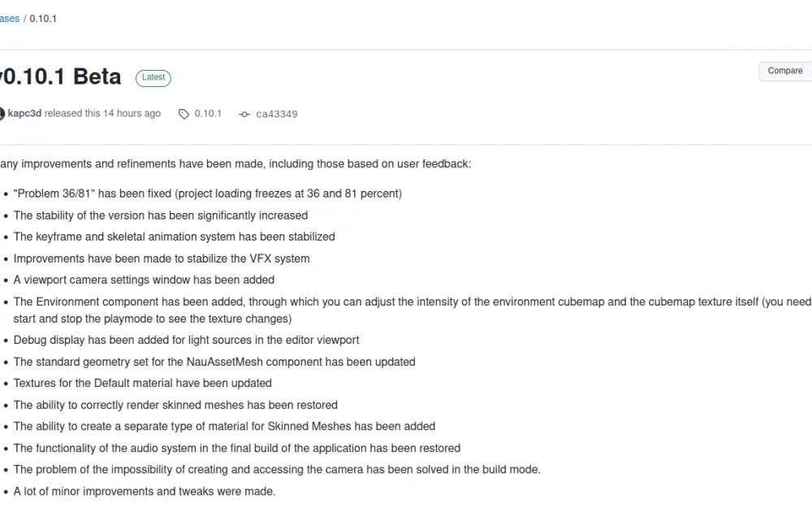Open the Compare dropdown
The image size is (812, 508).
tap(785, 71)
